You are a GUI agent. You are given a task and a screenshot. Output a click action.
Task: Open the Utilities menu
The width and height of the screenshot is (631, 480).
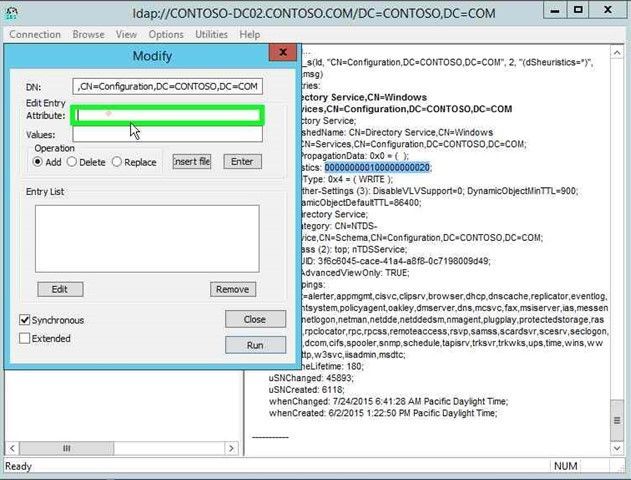click(212, 35)
